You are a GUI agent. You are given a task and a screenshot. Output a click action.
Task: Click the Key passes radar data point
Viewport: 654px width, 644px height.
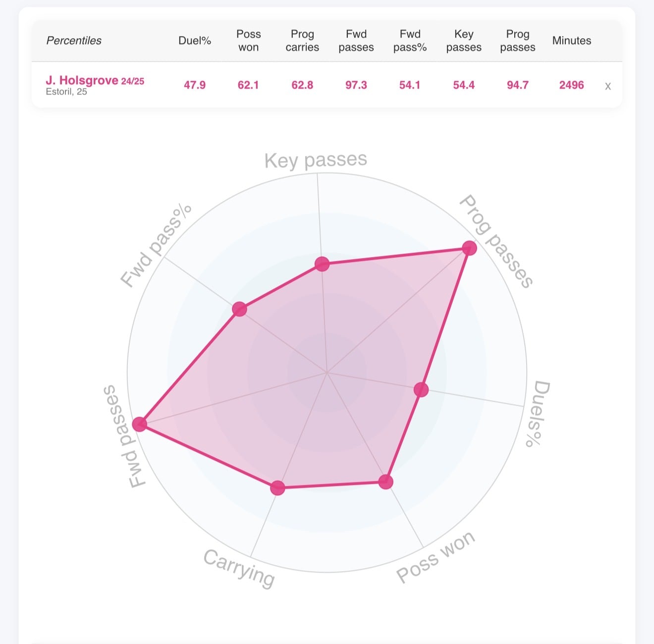point(322,264)
